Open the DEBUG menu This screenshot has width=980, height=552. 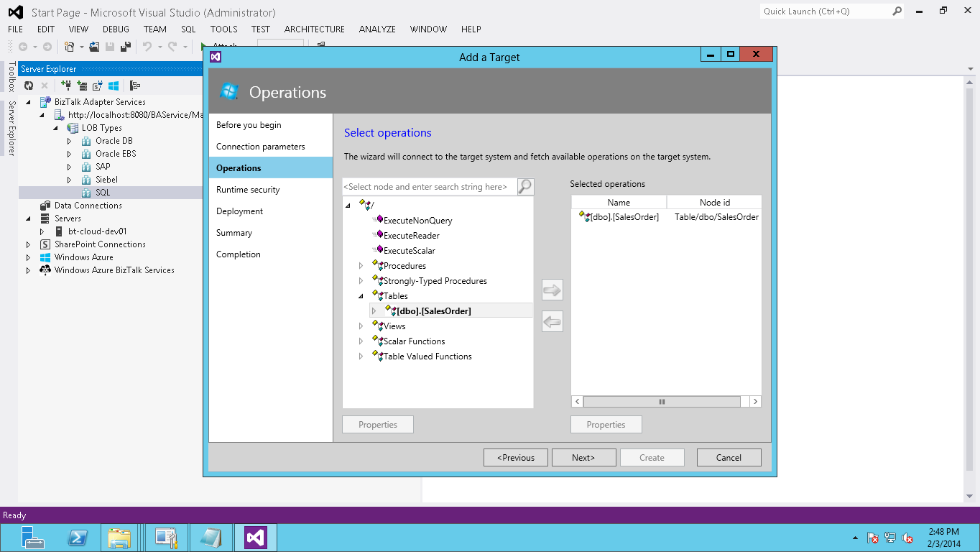[116, 29]
